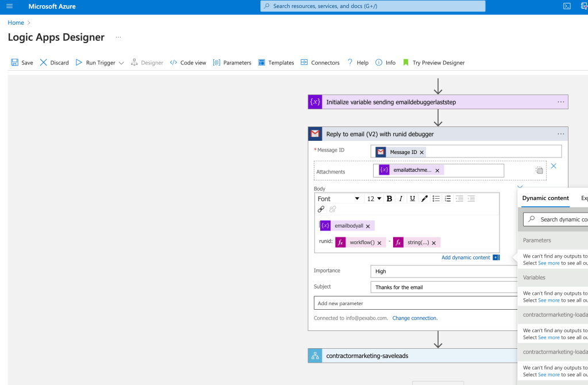Save the logic app
The image size is (588, 385).
tap(22, 63)
